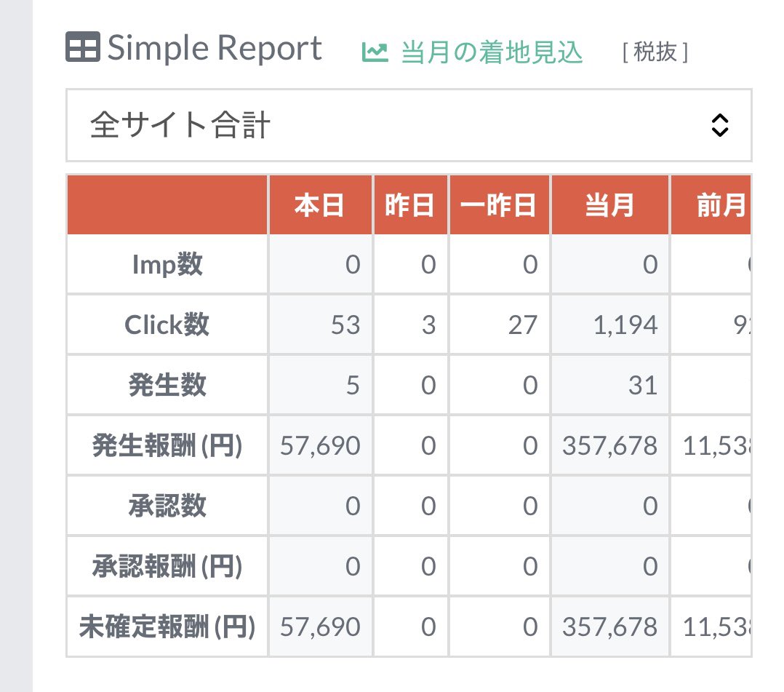Image resolution: width=784 pixels, height=692 pixels.
Task: Click the [税抜] label
Action: pos(655,52)
